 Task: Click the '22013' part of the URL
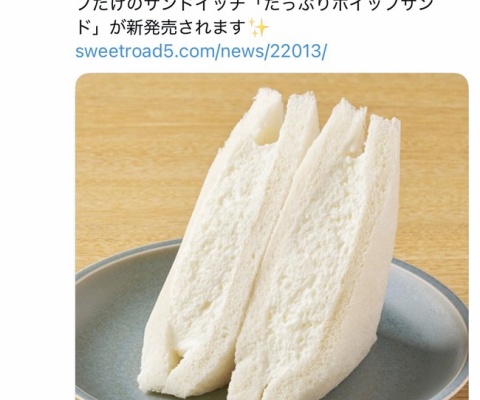tap(294, 51)
